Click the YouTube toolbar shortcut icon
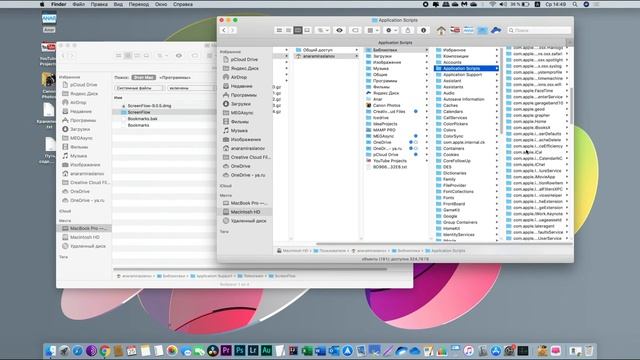640x360 pixels. pyautogui.click(x=455, y=30)
